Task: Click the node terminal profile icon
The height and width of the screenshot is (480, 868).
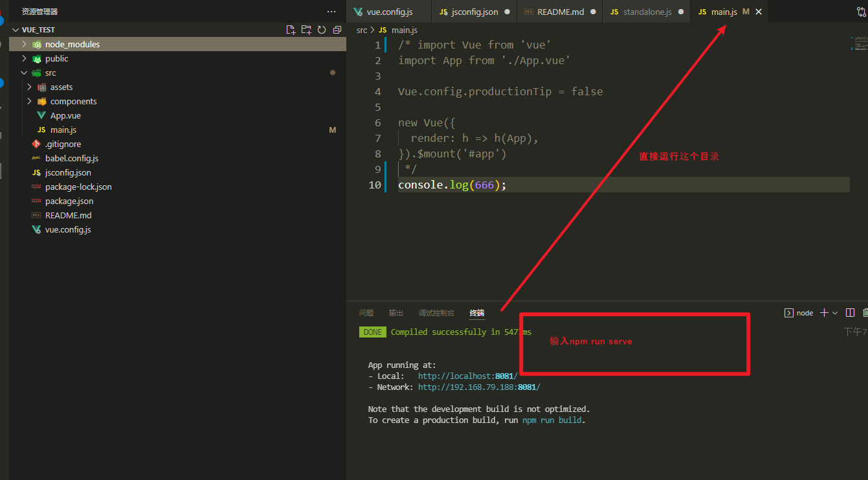Action: point(788,313)
